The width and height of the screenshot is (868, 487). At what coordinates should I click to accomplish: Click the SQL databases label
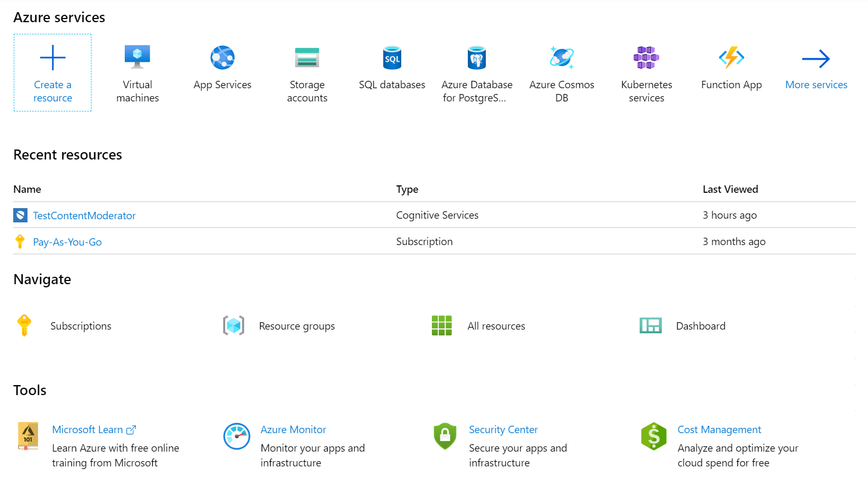tap(392, 85)
